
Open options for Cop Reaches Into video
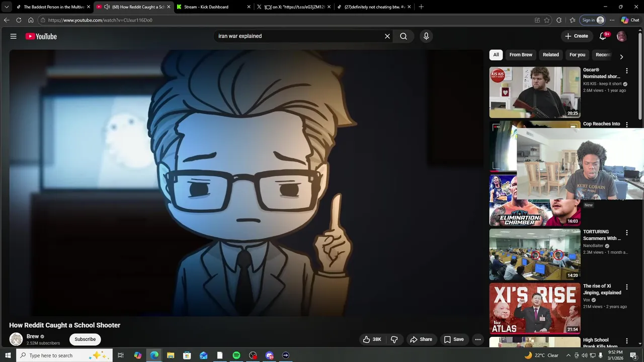pos(627,124)
